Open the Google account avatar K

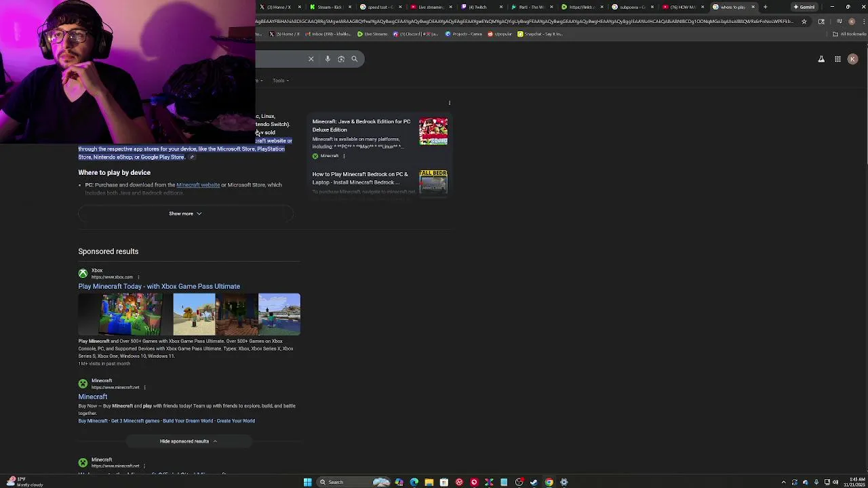[x=853, y=59]
